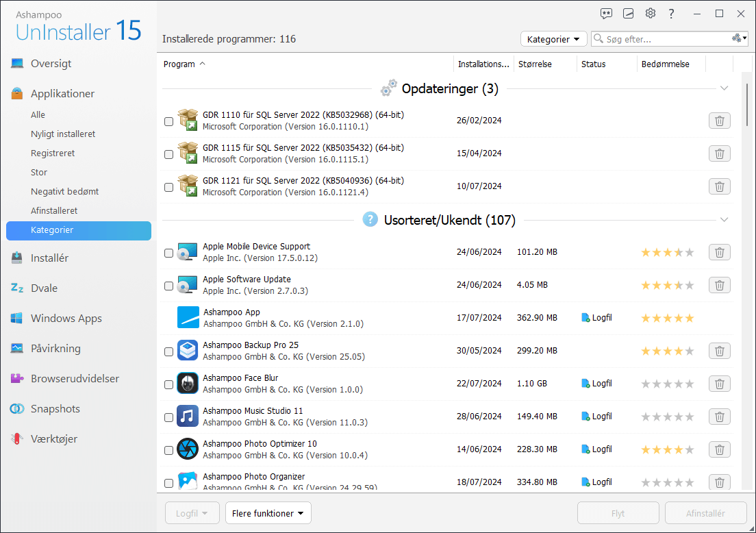The image size is (756, 533).
Task: Click the Flyt button
Action: [x=618, y=513]
